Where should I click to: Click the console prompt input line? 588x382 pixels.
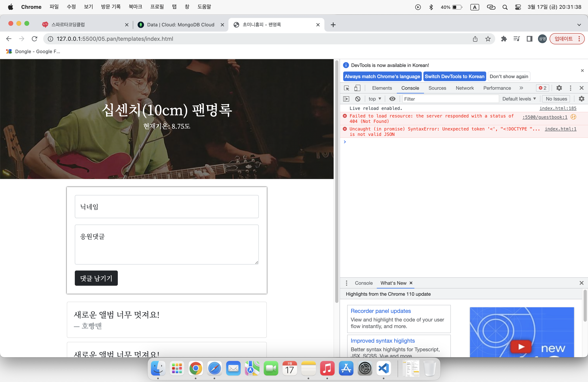tap(464, 142)
